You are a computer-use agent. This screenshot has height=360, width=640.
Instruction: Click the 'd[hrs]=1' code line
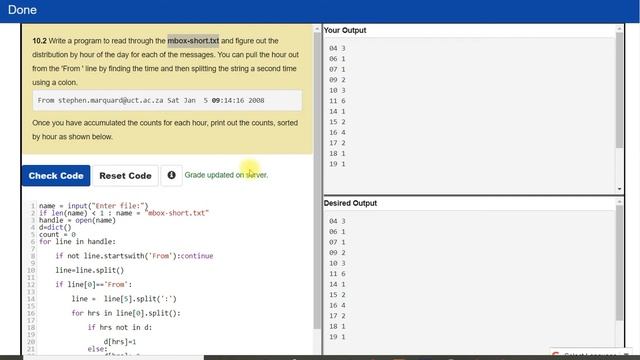point(120,342)
